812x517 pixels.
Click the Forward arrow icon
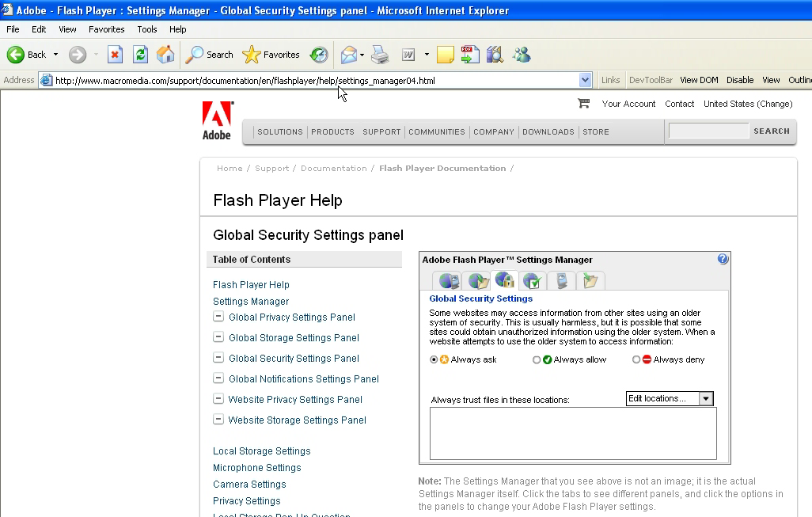click(78, 55)
